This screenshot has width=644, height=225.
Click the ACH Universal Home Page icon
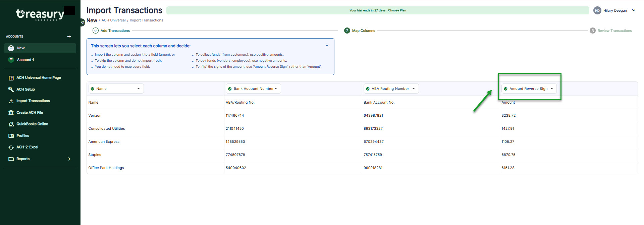pos(11,78)
